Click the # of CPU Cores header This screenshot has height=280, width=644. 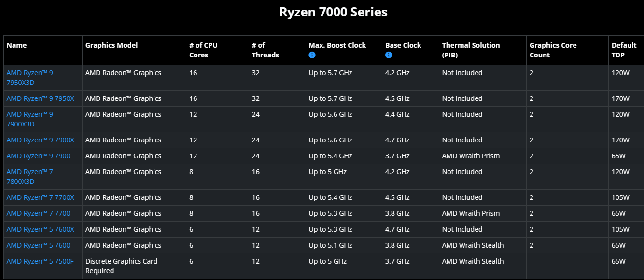(203, 50)
